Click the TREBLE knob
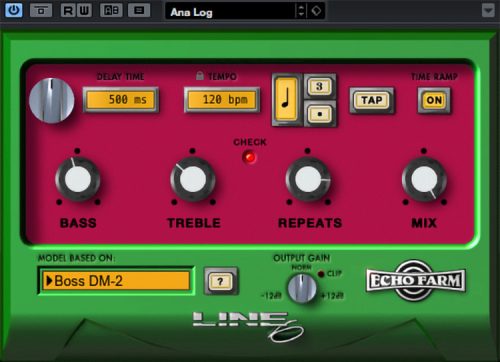 pos(193,179)
